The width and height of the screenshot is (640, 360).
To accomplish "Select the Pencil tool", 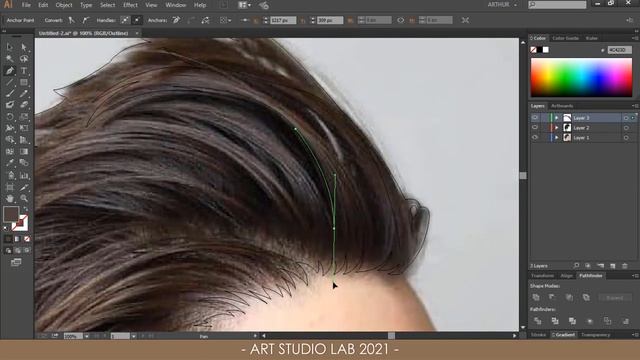I will 24,93.
